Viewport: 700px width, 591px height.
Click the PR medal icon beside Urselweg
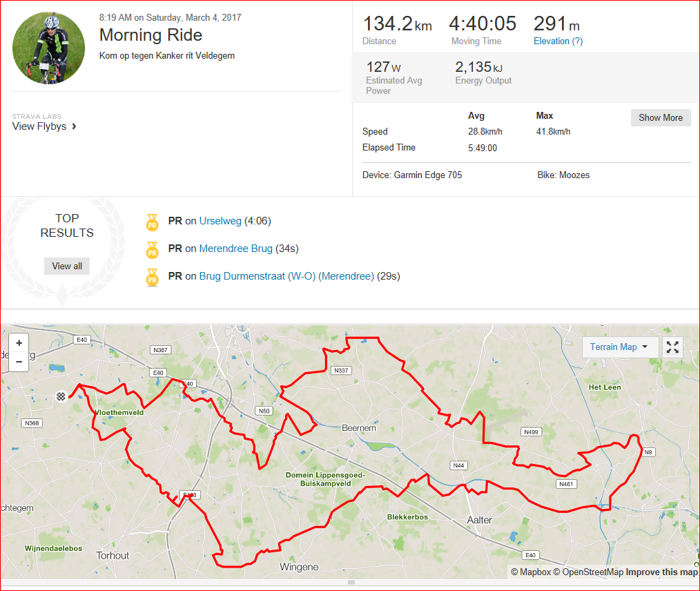(153, 222)
